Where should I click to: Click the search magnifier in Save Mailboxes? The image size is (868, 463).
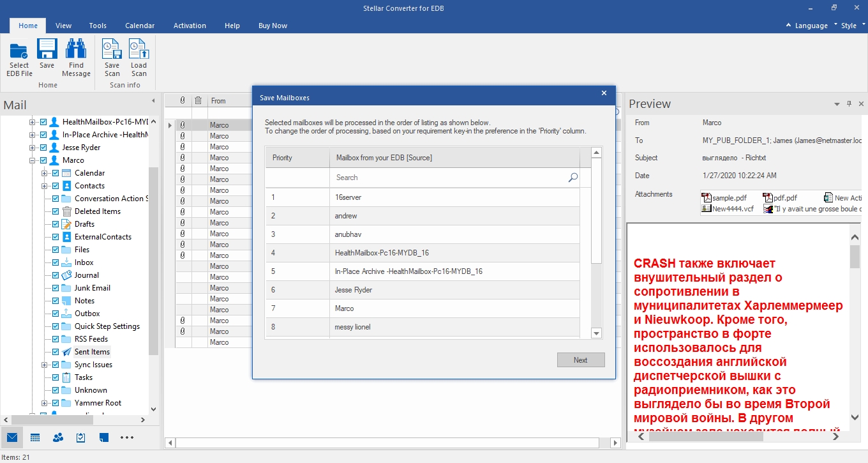(573, 178)
